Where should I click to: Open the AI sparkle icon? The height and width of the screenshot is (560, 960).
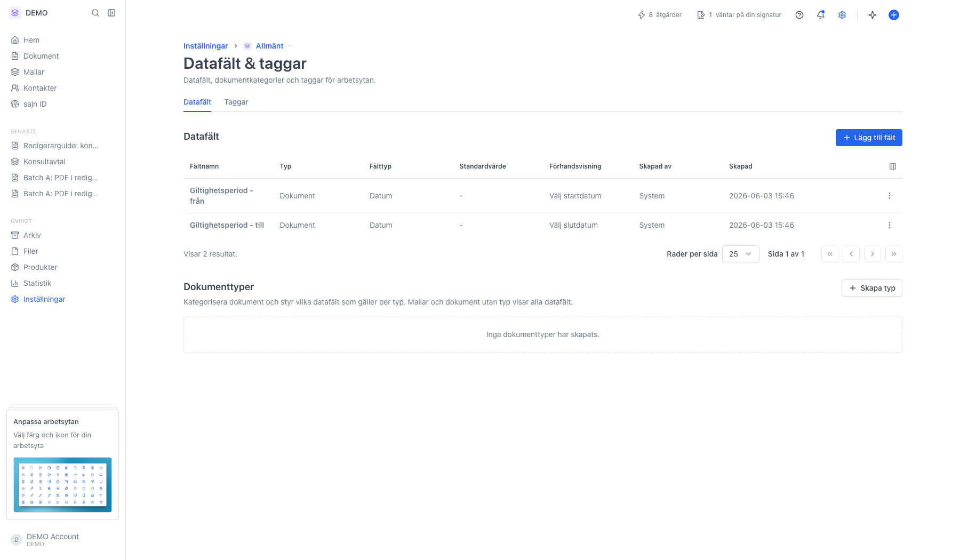tap(873, 15)
